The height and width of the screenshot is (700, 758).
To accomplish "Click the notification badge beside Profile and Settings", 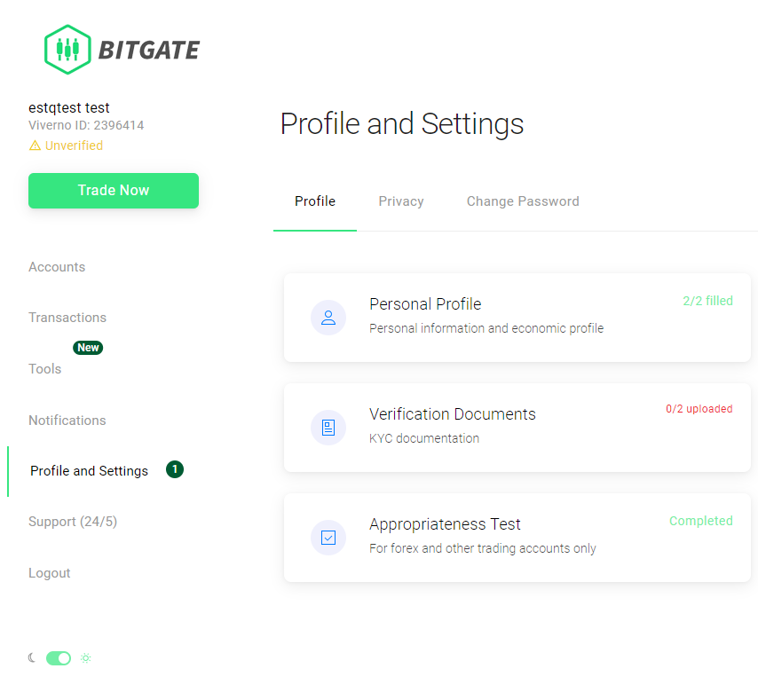I will 175,469.
